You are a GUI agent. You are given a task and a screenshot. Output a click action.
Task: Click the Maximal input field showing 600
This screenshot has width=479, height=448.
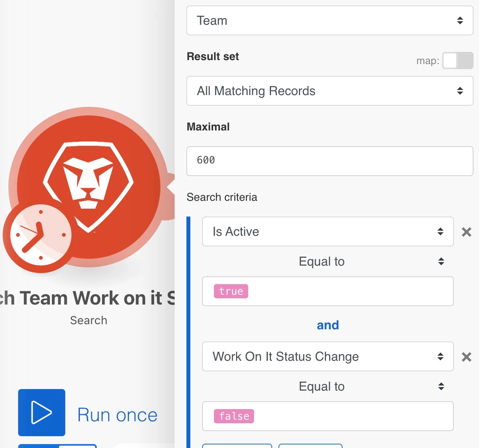330,161
